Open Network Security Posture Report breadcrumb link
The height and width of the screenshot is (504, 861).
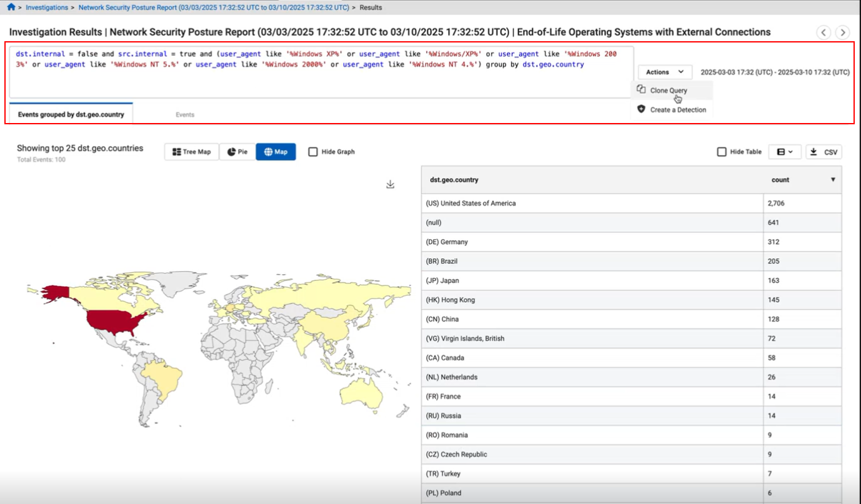pyautogui.click(x=214, y=7)
